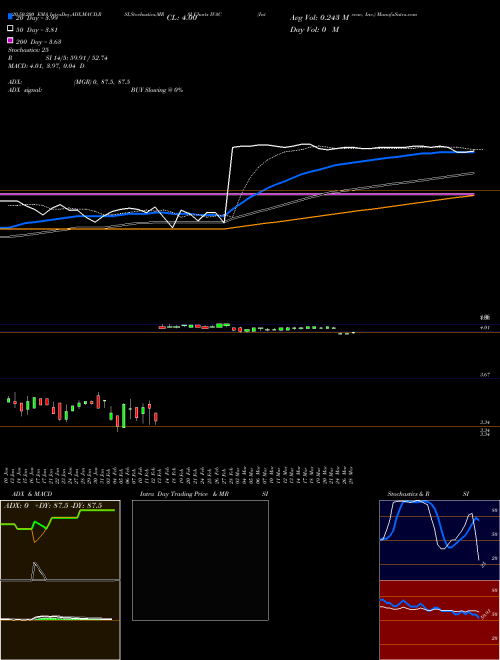Click the 'ADX & MACD' panel title
The width and height of the screenshot is (500, 660).
[32, 494]
